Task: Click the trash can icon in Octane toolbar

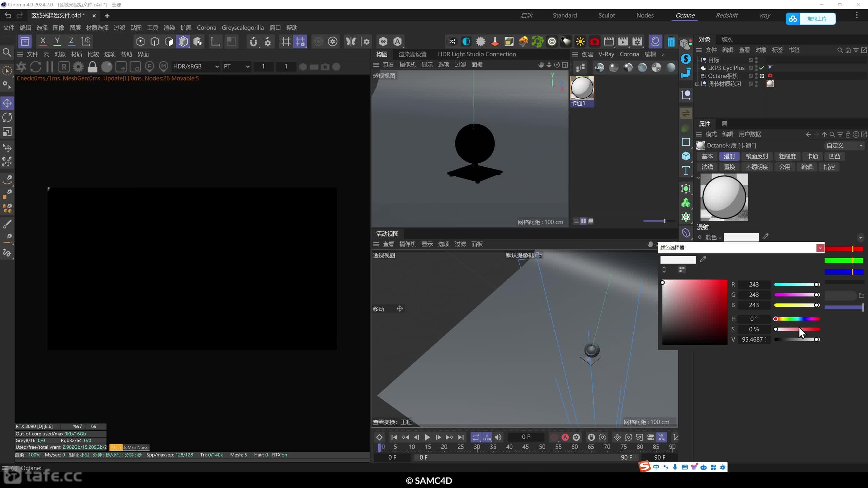Action: pyautogui.click(x=671, y=42)
